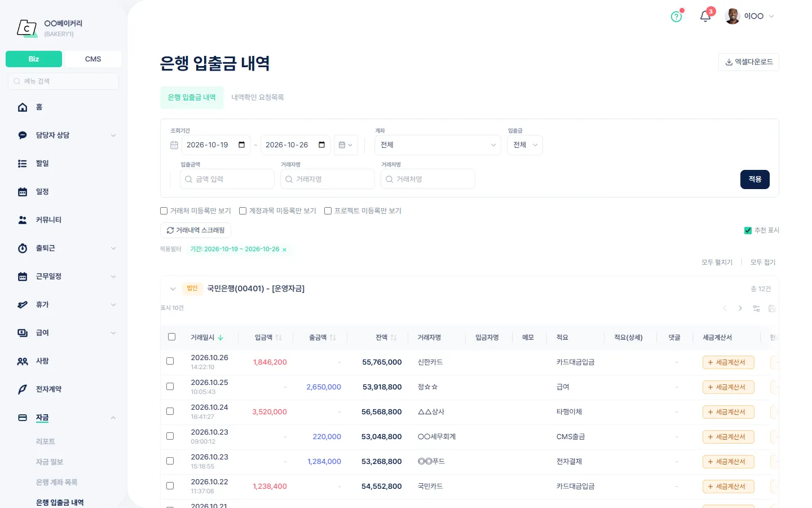Image resolution: width=812 pixels, height=508 pixels.
Task: Go to previous page with left arrow
Action: pyautogui.click(x=725, y=308)
